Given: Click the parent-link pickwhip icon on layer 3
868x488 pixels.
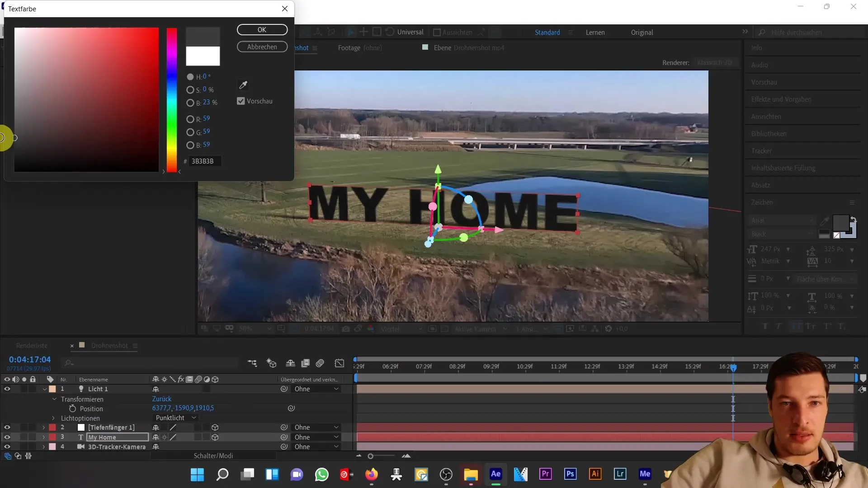Looking at the screenshot, I should click(x=284, y=437).
